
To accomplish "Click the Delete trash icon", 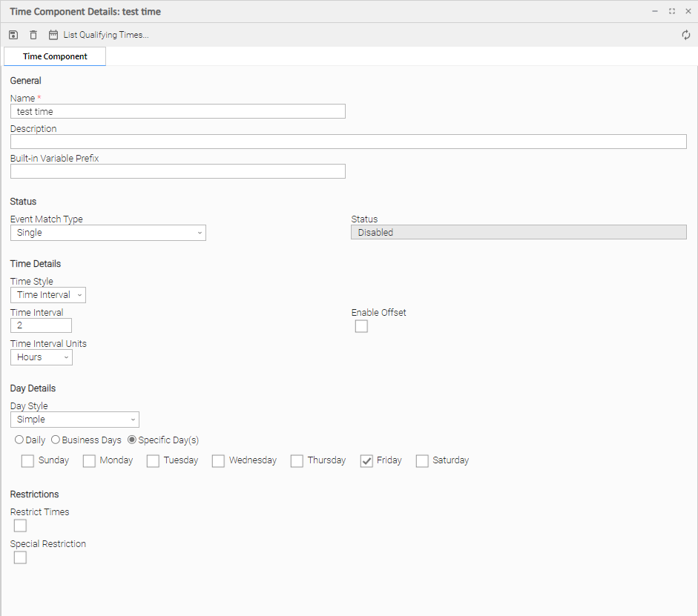I will 33,35.
